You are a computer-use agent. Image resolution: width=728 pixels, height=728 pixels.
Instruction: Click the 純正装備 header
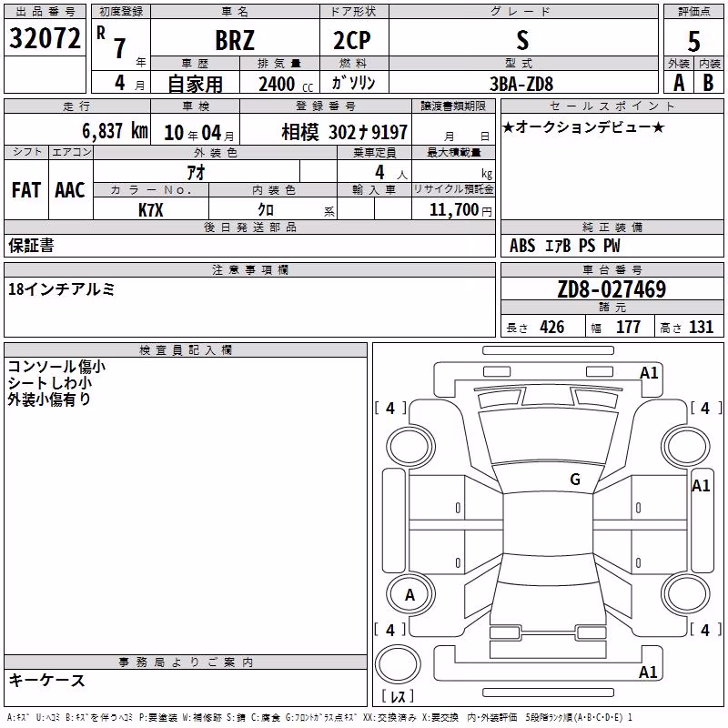coord(612,227)
